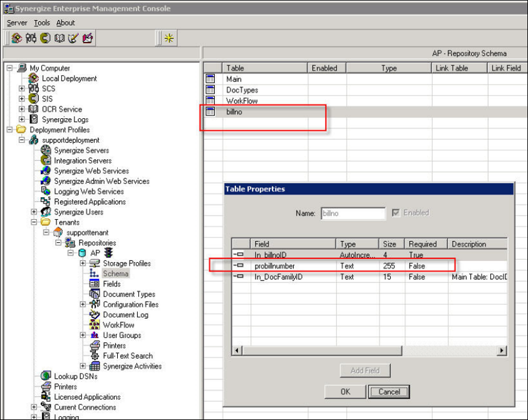The image size is (528, 420).
Task: Select the My Computer icon
Action: click(22, 68)
